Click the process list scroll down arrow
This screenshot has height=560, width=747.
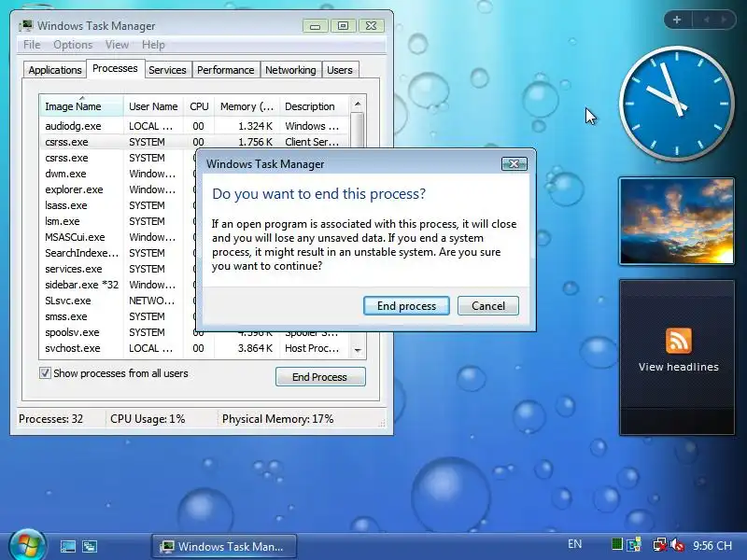tap(358, 350)
